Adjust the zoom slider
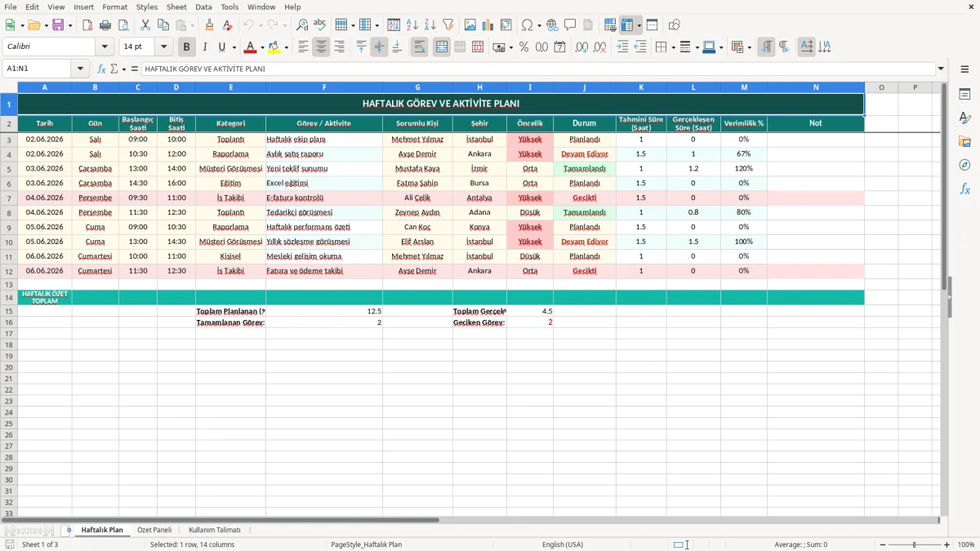This screenshot has height=551, width=980. click(x=914, y=544)
